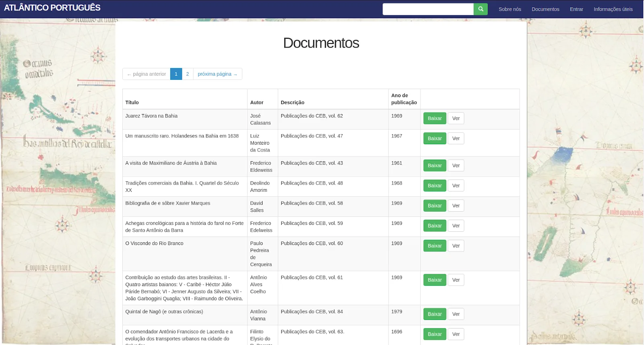
Task: Download Achegas cronológicas farol document
Action: coord(435,226)
